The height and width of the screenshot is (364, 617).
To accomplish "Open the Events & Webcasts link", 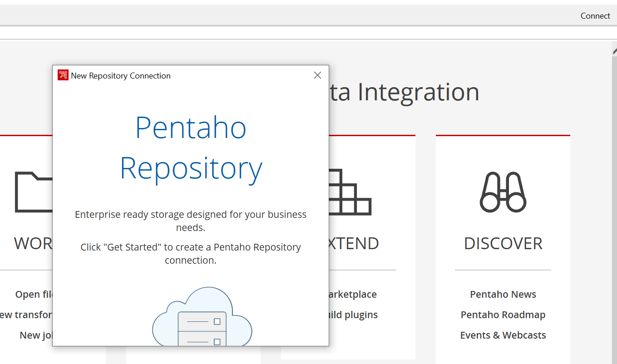I will click(x=503, y=335).
